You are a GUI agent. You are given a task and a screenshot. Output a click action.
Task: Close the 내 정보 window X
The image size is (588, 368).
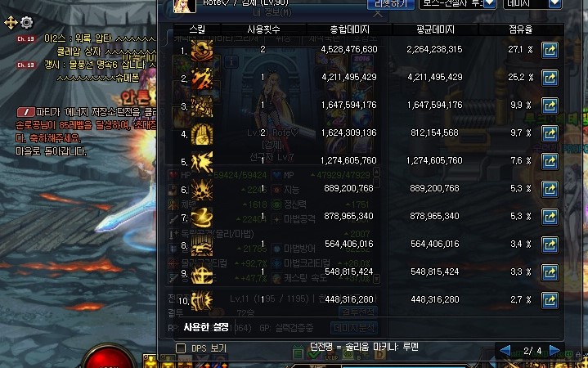coord(378,14)
